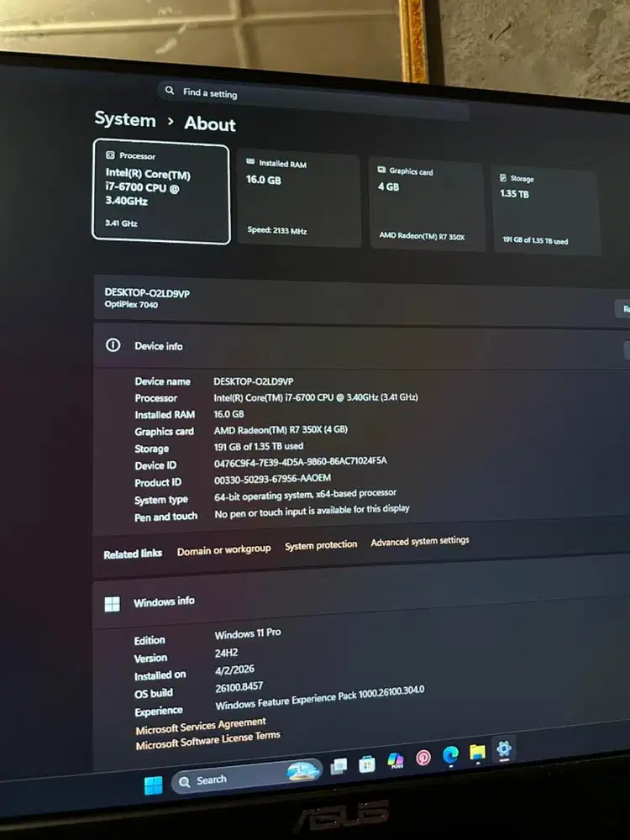This screenshot has height=840, width=630.
Task: Click the No pen or touch input text
Action: (312, 511)
